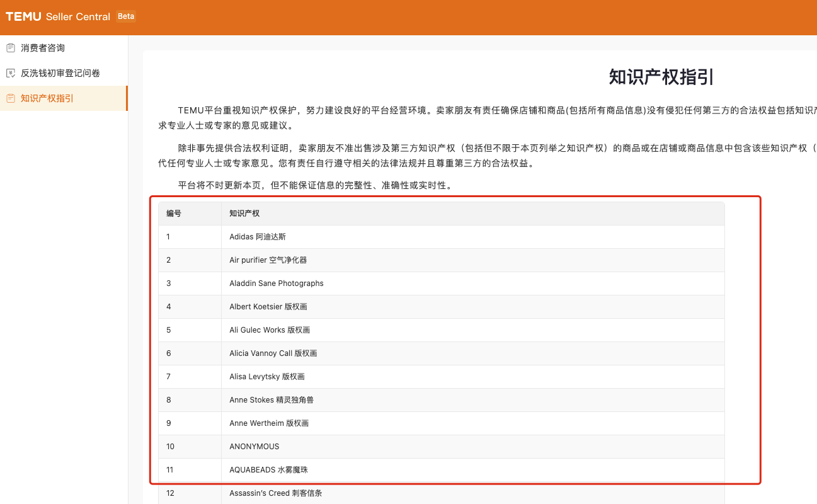Image resolution: width=817 pixels, height=504 pixels.
Task: Click number 10 in 编号 column
Action: [170, 447]
